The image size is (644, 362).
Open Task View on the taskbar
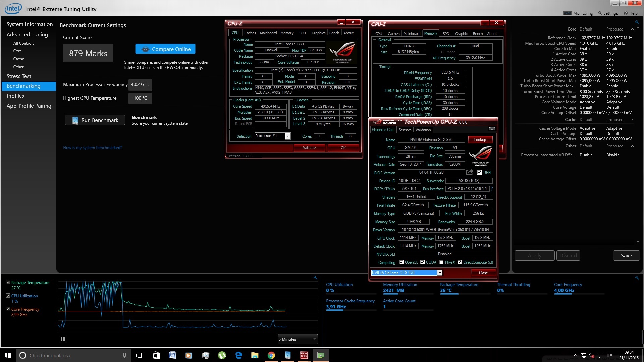pos(140,355)
